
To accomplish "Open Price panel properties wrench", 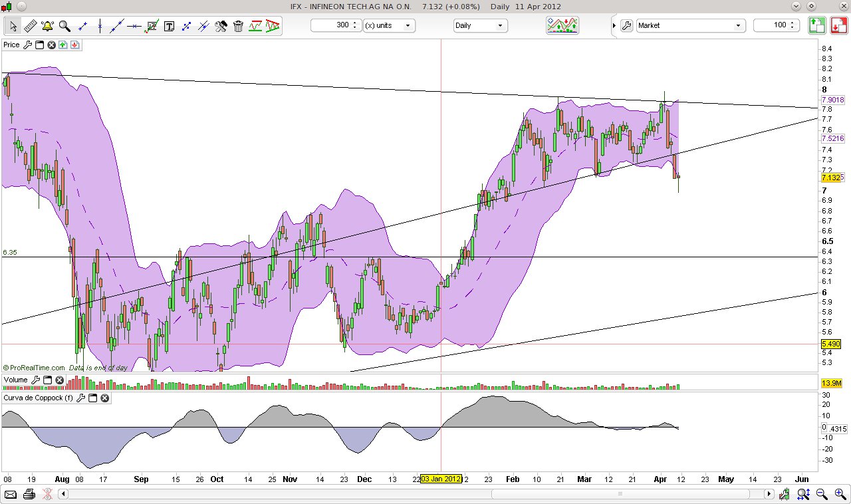I will click(27, 45).
